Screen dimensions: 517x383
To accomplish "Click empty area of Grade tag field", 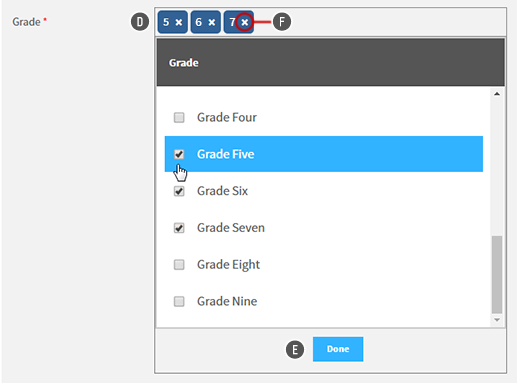I will pos(380,22).
